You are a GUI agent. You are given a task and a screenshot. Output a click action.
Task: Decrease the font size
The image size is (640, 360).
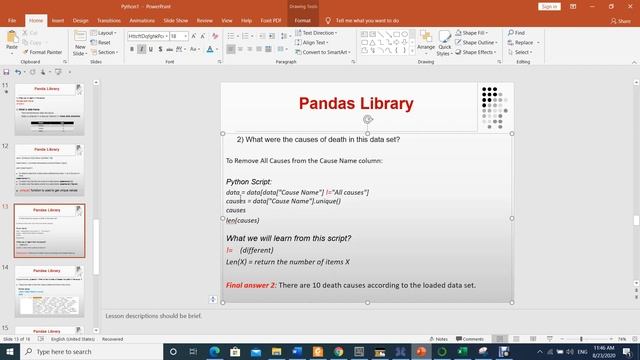click(203, 36)
